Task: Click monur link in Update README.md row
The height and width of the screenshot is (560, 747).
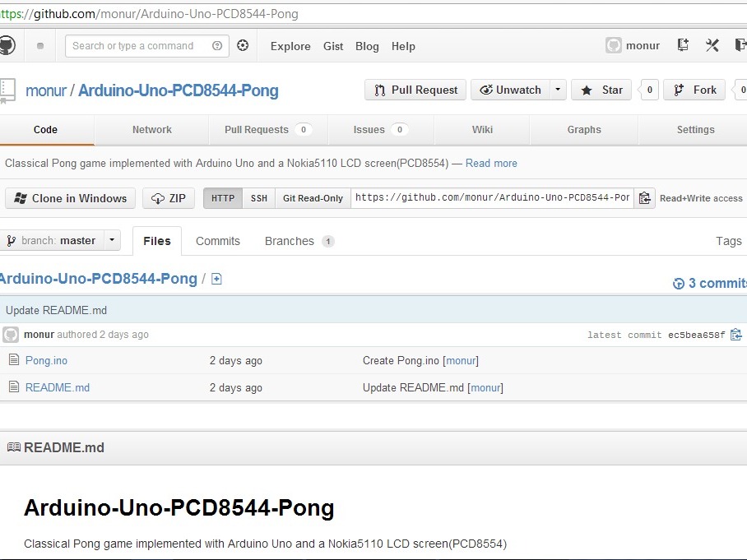Action: click(x=485, y=387)
